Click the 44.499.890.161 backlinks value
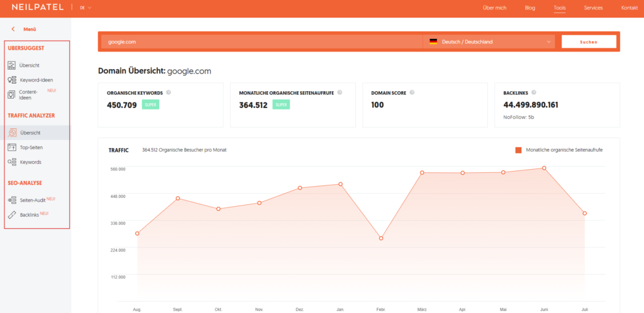644x313 pixels. tap(531, 105)
